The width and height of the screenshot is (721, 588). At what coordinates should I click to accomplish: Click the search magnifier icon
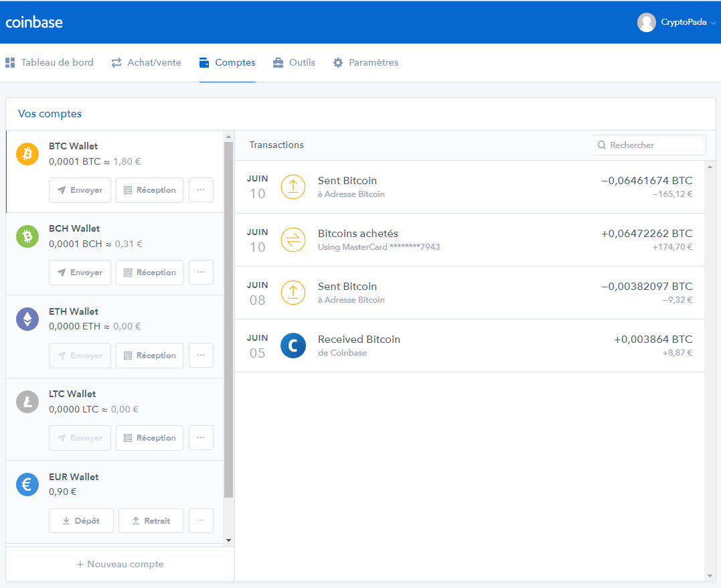point(601,145)
